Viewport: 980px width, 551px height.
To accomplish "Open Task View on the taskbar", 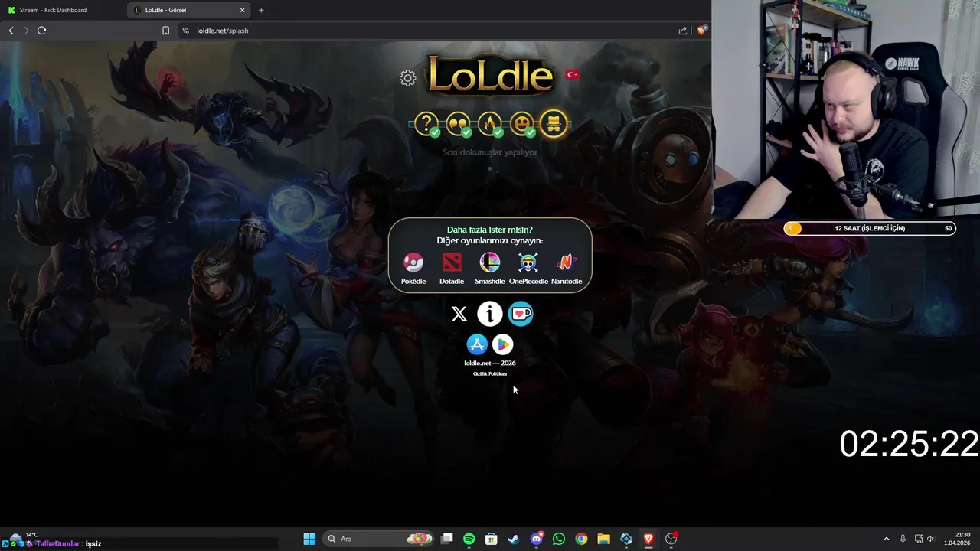I will tap(447, 539).
